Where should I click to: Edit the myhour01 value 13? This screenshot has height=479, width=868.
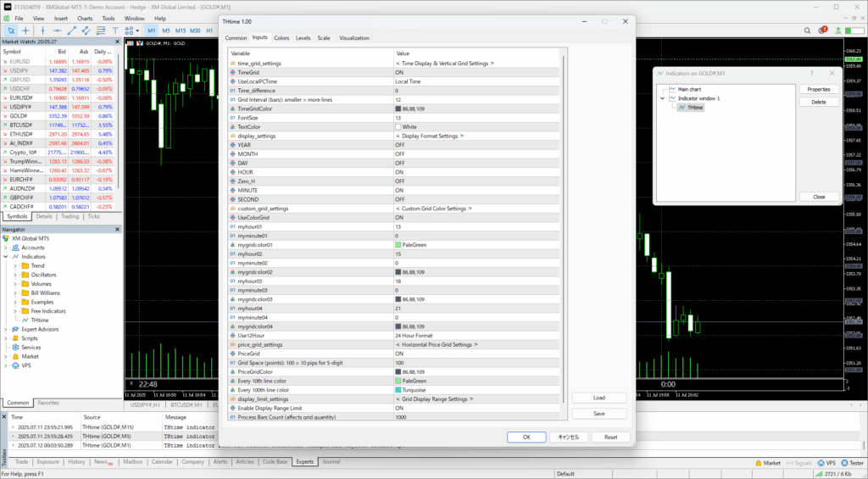[476, 226]
